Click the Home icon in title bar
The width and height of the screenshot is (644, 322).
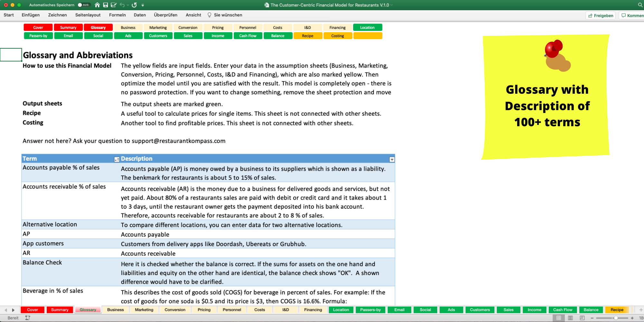(x=97, y=5)
